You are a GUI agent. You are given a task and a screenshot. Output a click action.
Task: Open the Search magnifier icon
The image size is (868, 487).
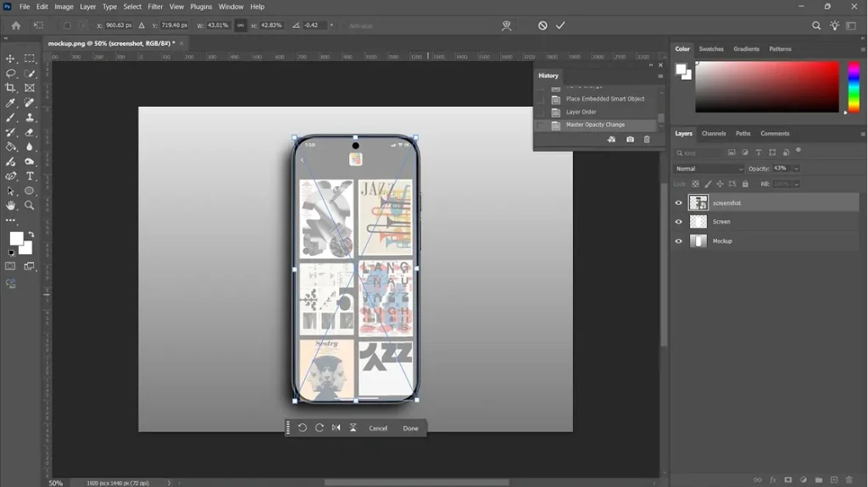816,25
